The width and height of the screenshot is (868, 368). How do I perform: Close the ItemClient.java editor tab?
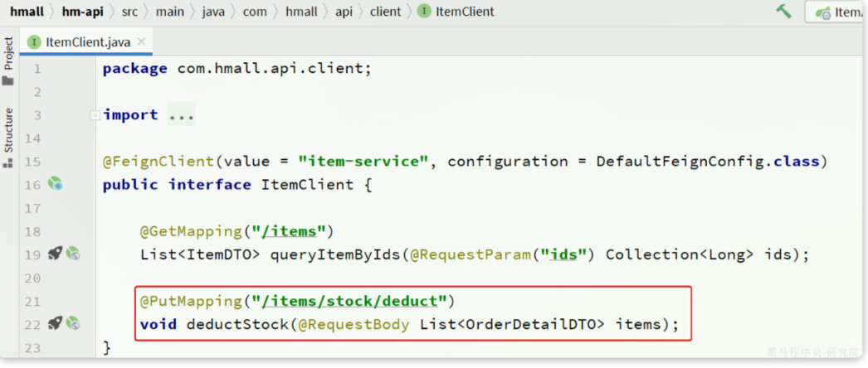tap(141, 41)
